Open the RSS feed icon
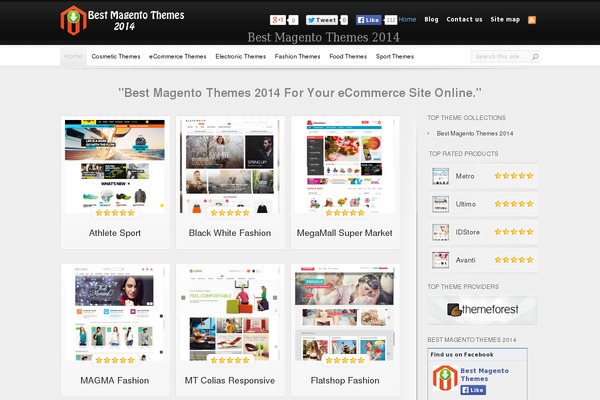600x400 pixels. tap(532, 20)
